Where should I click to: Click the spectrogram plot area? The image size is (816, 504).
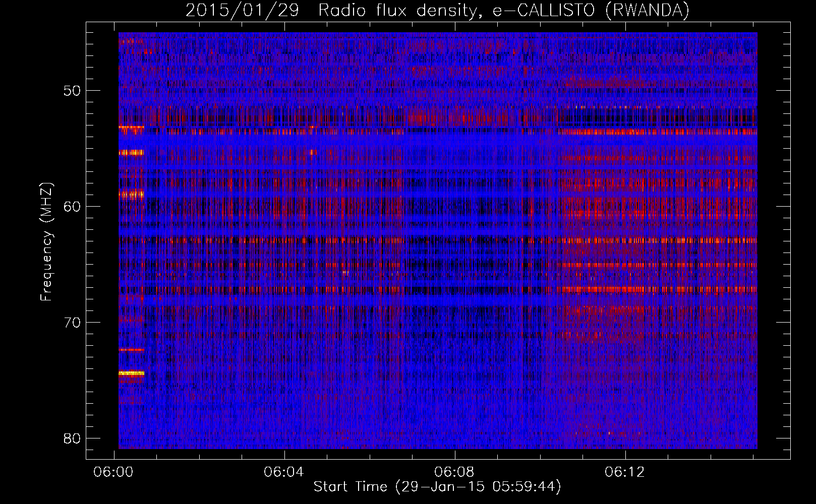438,240
